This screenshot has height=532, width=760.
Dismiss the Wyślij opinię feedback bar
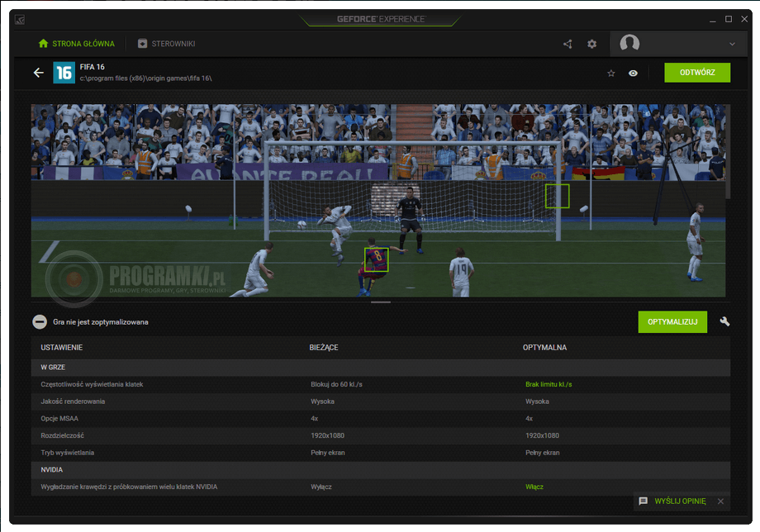tap(720, 501)
